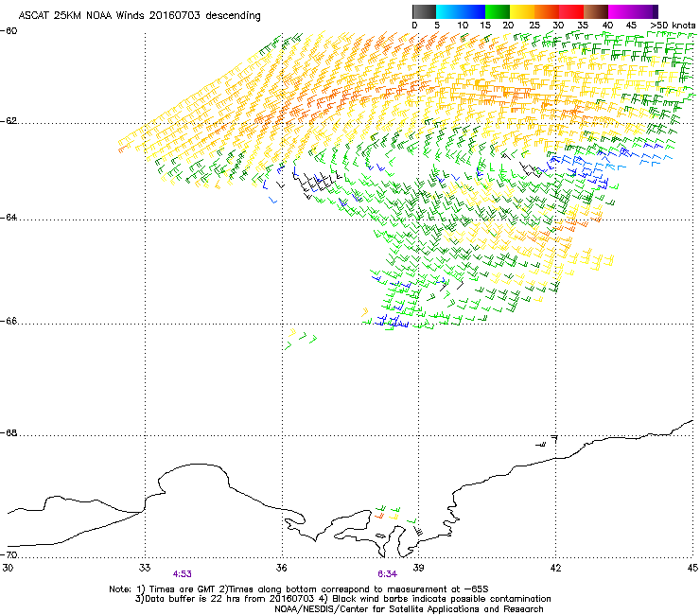Image resolution: width=700 pixels, height=615 pixels.
Task: Click the yellow 20-25 knots color segment
Action: tap(522, 11)
